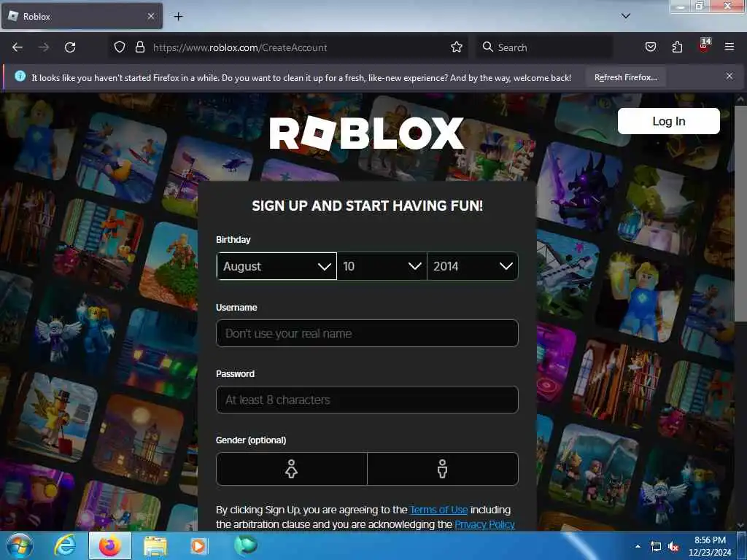Open the list all tabs chevron
The width and height of the screenshot is (747, 560).
(x=626, y=16)
